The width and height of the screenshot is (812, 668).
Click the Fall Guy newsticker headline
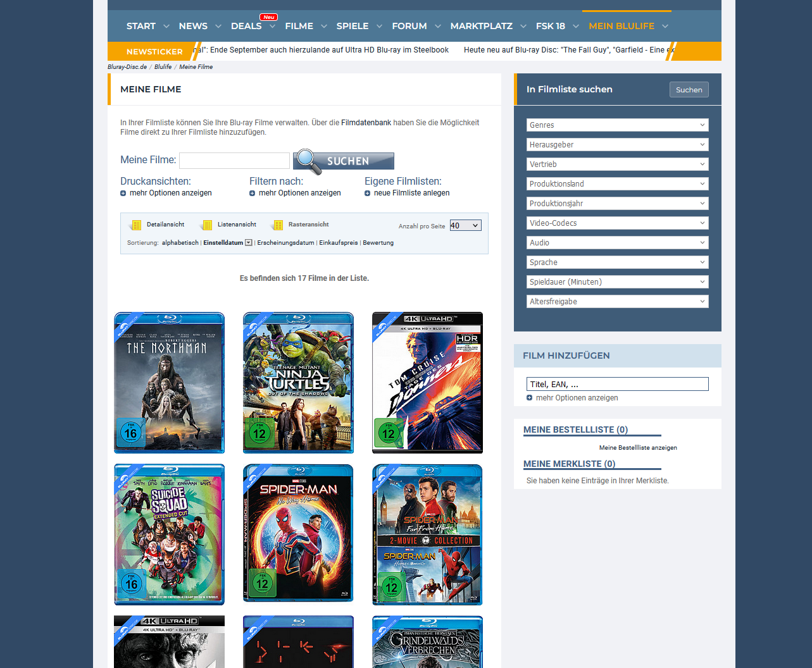(x=570, y=50)
